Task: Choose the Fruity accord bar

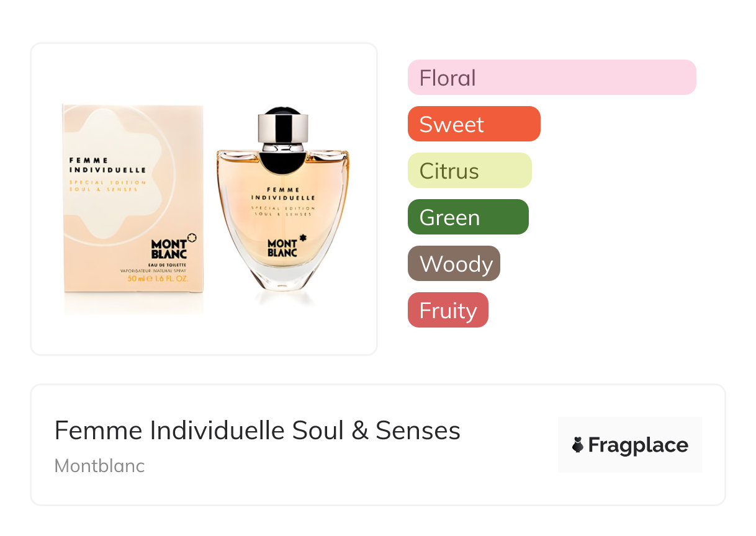Action: click(448, 310)
